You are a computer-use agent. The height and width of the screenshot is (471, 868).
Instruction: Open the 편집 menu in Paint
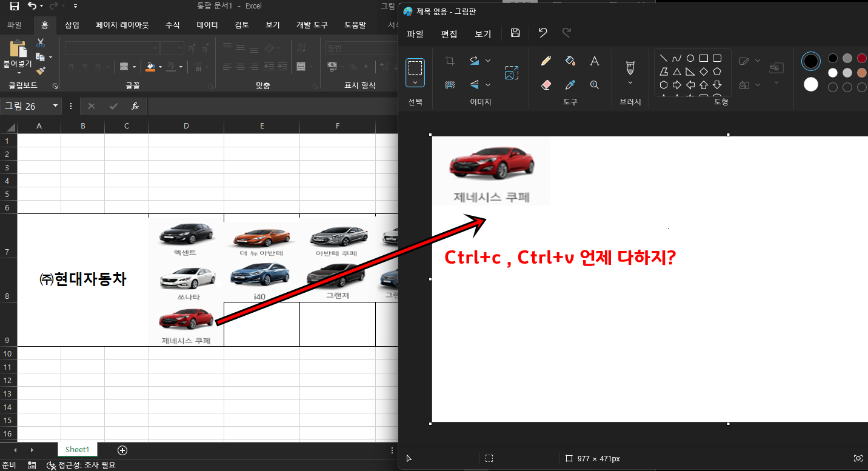pyautogui.click(x=449, y=34)
